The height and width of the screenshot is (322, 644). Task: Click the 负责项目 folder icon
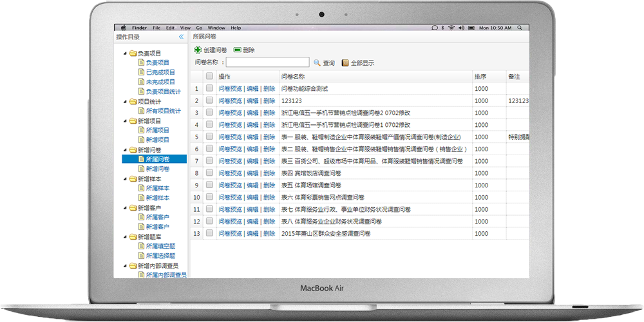(133, 53)
